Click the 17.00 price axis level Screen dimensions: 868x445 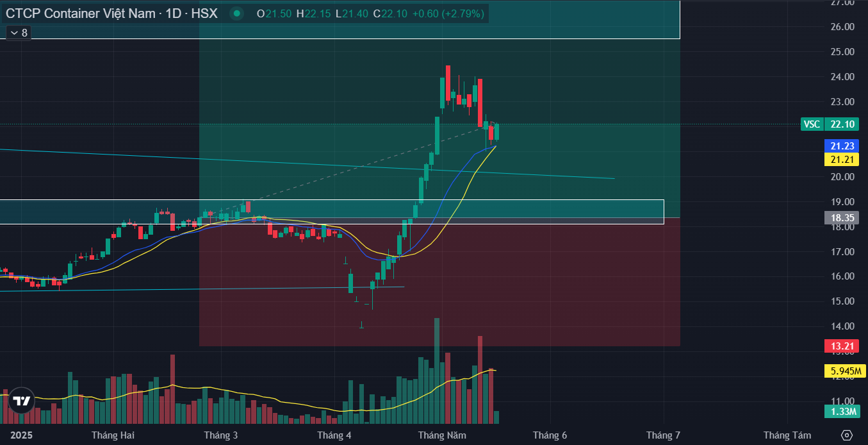click(x=842, y=252)
